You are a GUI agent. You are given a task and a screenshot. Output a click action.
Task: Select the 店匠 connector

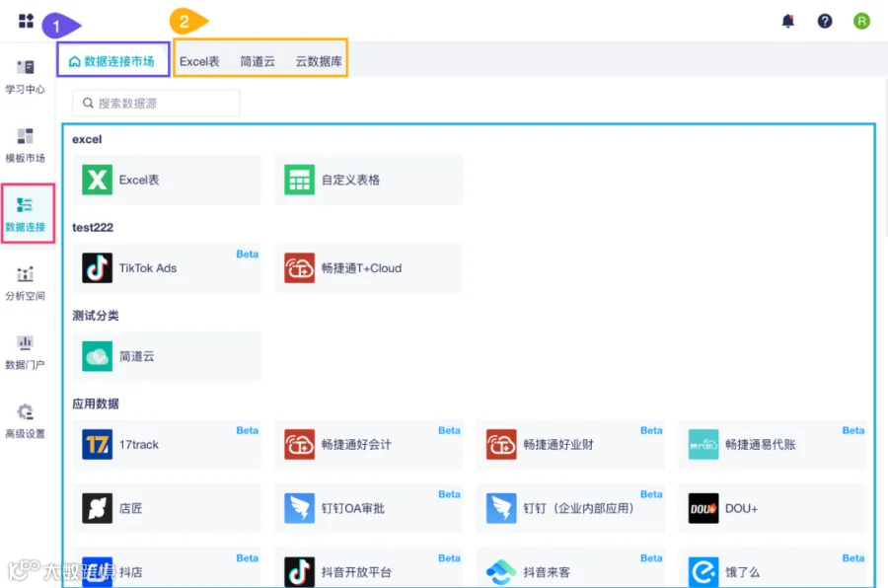(167, 508)
